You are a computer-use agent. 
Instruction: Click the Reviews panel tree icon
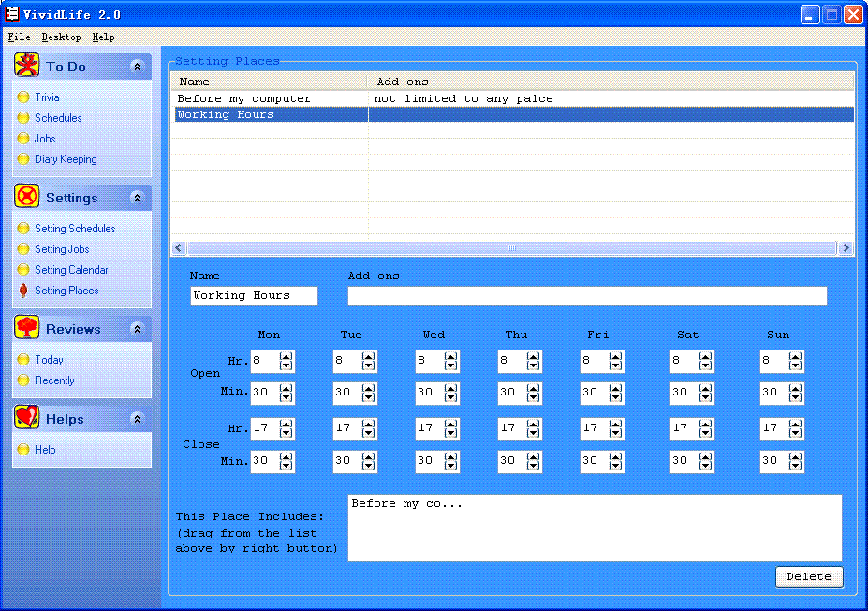pyautogui.click(x=26, y=327)
